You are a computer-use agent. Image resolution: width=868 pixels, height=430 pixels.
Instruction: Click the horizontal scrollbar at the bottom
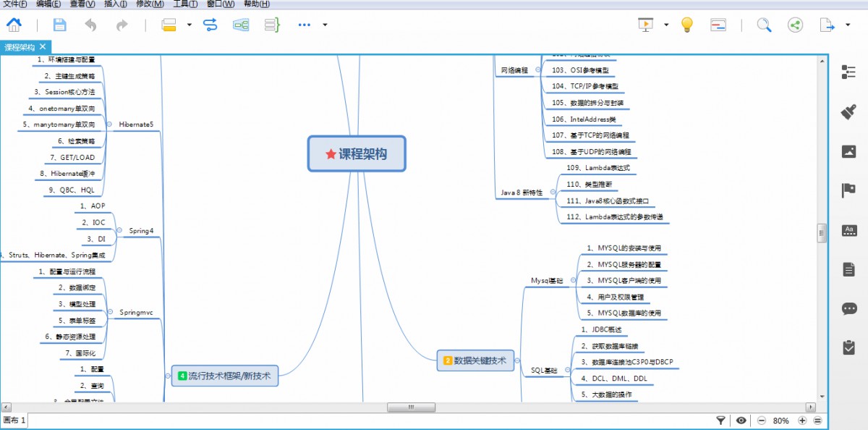point(411,407)
